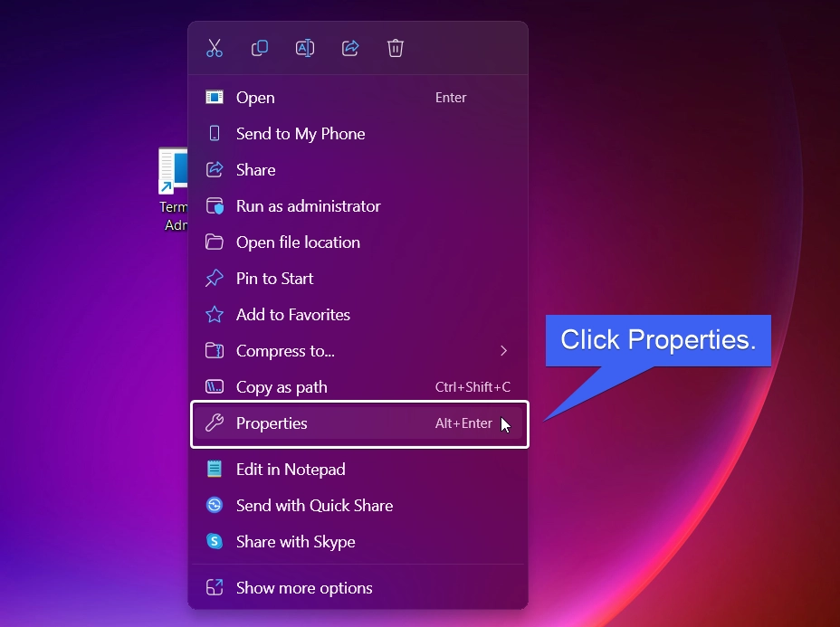Choose Send with Quick Share
Viewport: 840px width, 627px height.
pos(358,506)
